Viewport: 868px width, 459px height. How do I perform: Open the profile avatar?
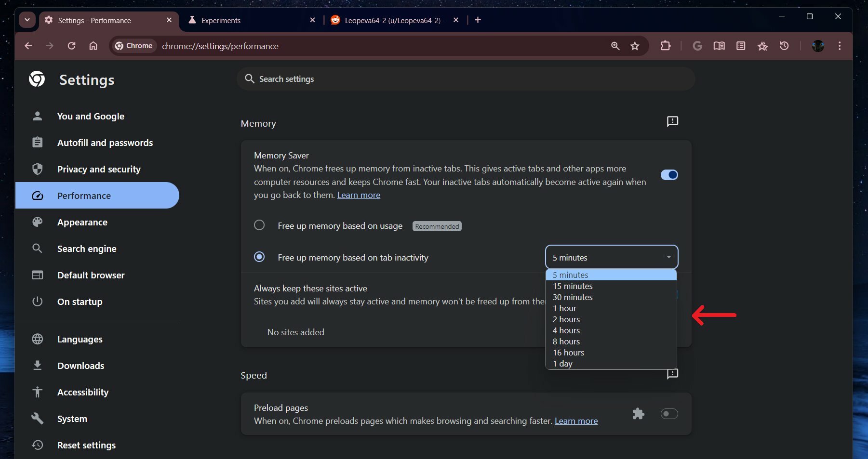pos(818,46)
